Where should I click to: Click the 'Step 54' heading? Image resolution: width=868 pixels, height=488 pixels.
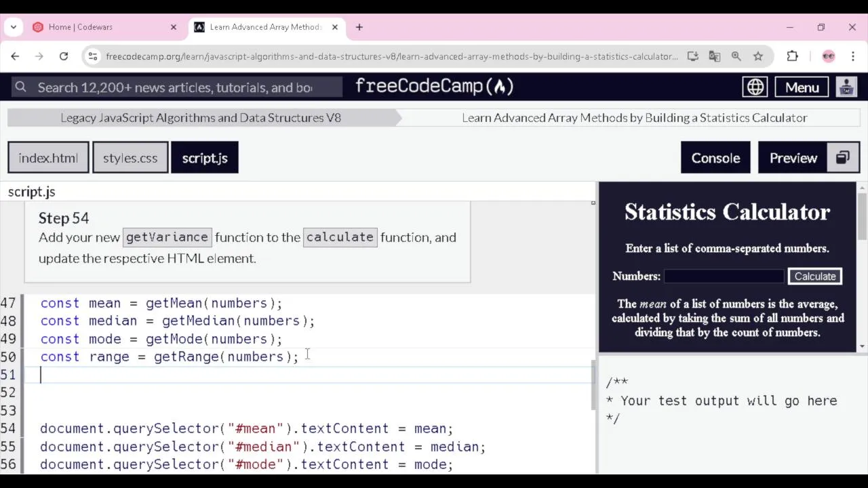click(x=64, y=218)
